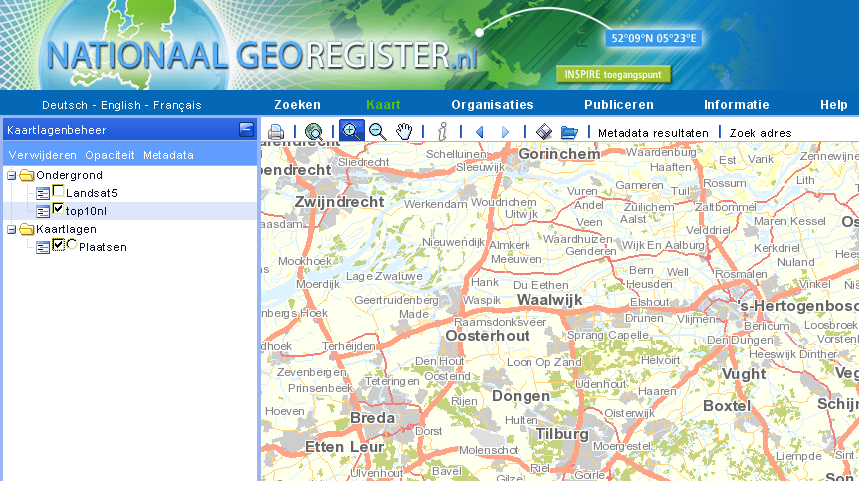Click the INSPIRE toegangspunt button
859x481 pixels.
(613, 75)
